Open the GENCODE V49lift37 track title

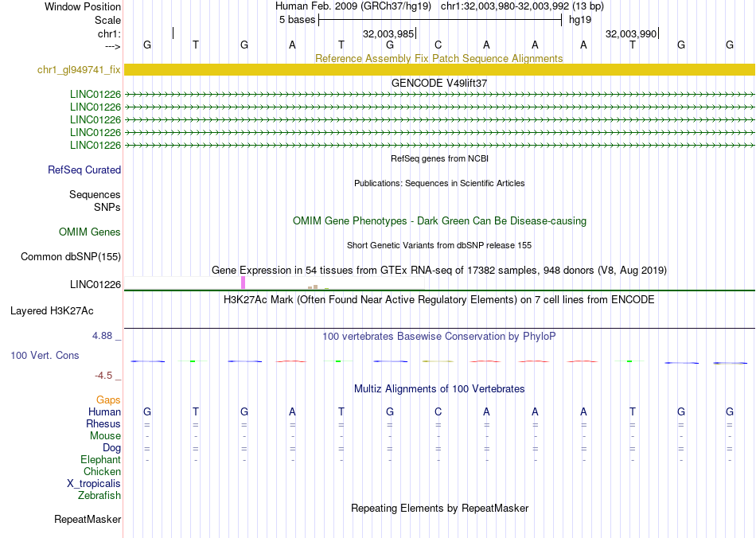tap(439, 83)
